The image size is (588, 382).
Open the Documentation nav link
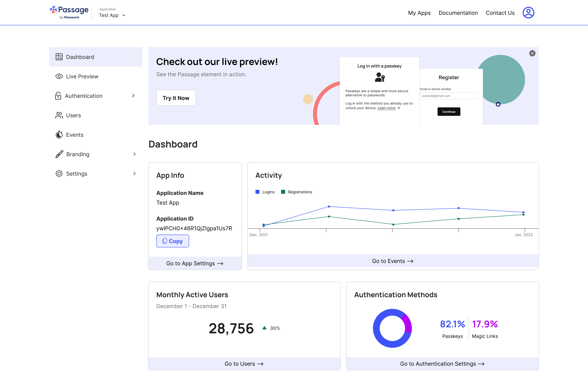pyautogui.click(x=458, y=13)
